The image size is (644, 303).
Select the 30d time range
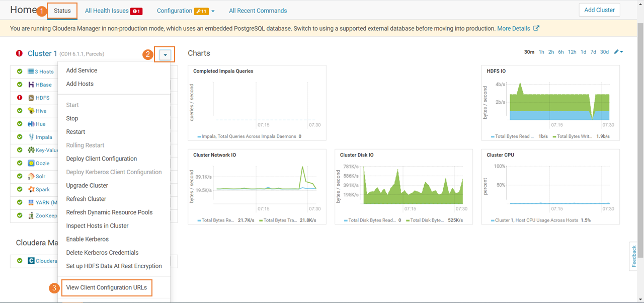604,52
